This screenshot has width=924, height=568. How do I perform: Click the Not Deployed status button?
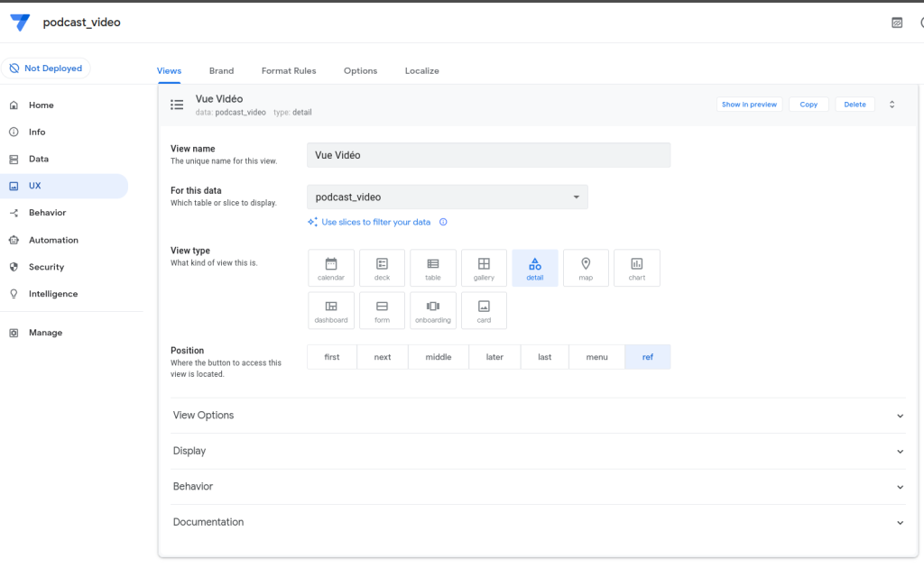point(46,69)
